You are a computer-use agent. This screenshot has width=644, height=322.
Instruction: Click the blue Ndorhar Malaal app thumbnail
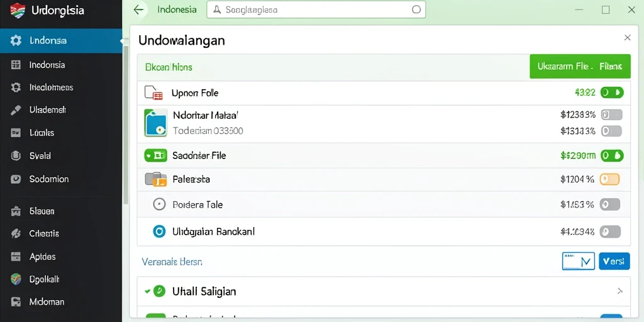156,123
